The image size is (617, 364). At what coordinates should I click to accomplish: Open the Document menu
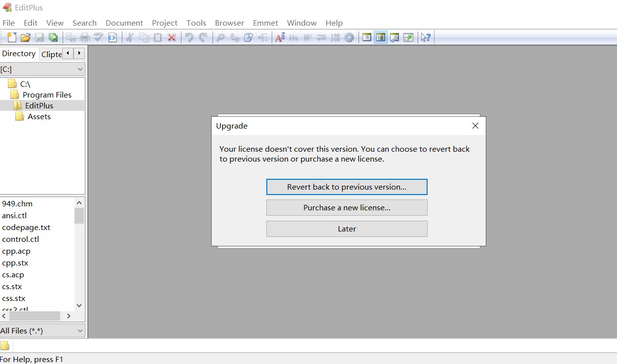(124, 23)
